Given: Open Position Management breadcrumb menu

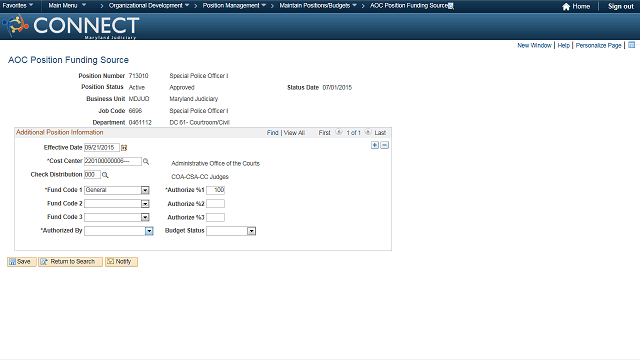Looking at the screenshot, I should [x=234, y=6].
